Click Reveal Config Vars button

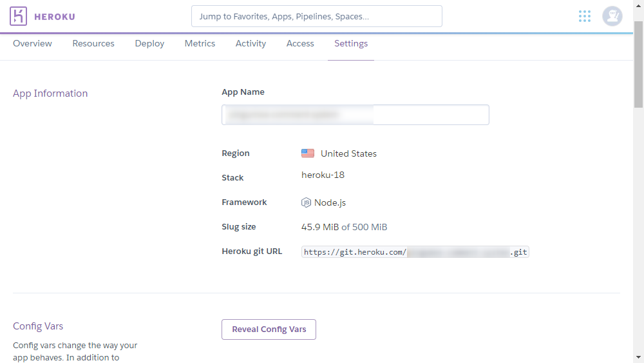(x=269, y=329)
